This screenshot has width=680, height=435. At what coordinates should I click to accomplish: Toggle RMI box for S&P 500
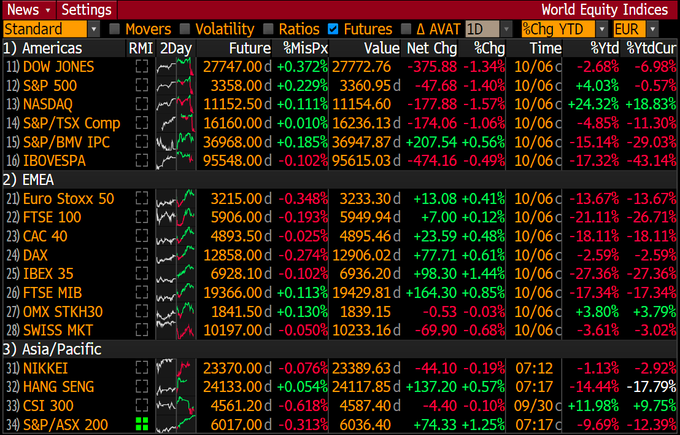142,85
